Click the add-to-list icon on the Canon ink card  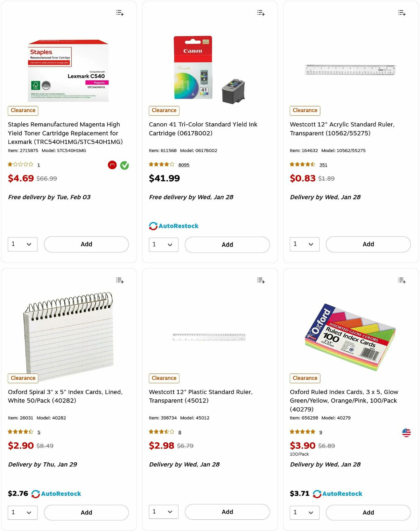click(x=261, y=13)
